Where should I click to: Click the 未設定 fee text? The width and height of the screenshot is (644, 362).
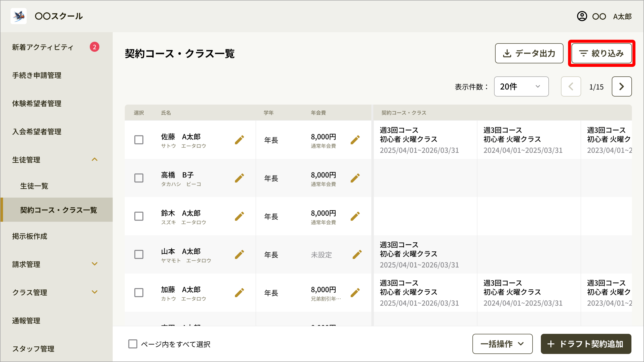(321, 255)
